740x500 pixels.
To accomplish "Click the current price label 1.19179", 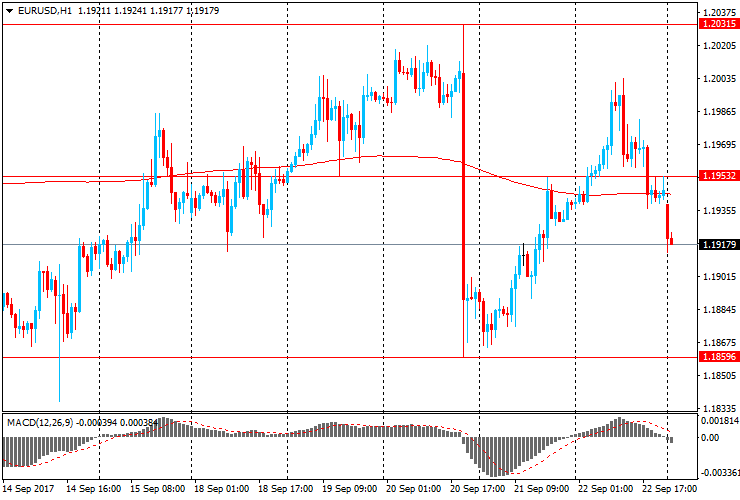I will tap(719, 244).
